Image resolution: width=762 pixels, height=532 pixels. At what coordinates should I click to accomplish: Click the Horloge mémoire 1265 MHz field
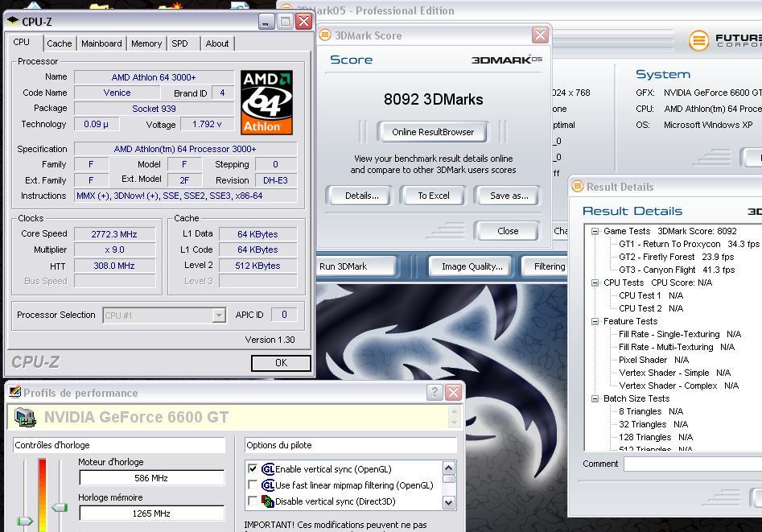click(x=151, y=513)
